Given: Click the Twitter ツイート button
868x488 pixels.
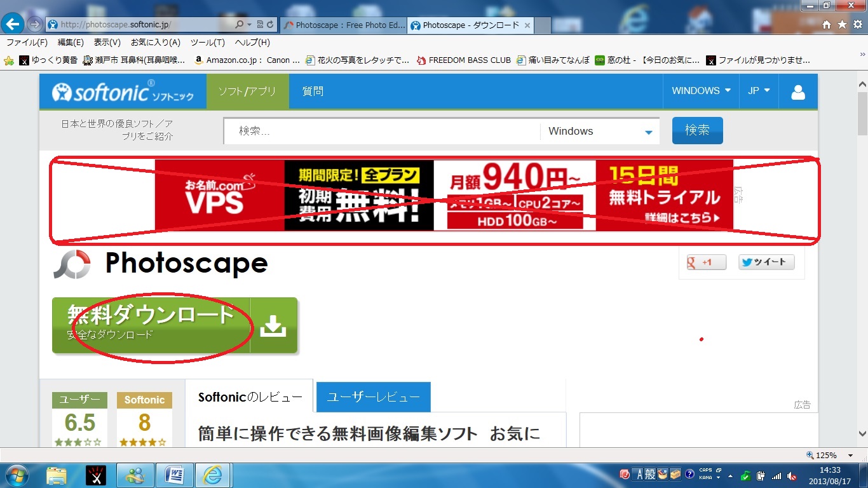Looking at the screenshot, I should coord(766,262).
